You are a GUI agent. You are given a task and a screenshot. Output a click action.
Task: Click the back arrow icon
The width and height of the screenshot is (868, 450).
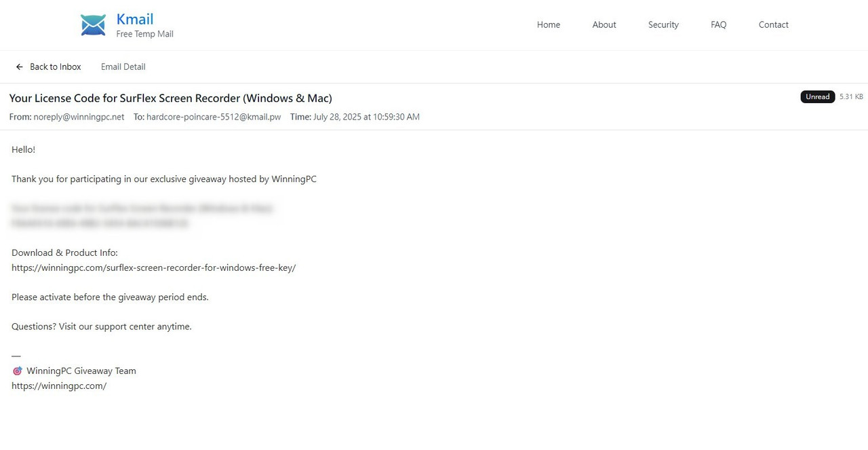(20, 67)
